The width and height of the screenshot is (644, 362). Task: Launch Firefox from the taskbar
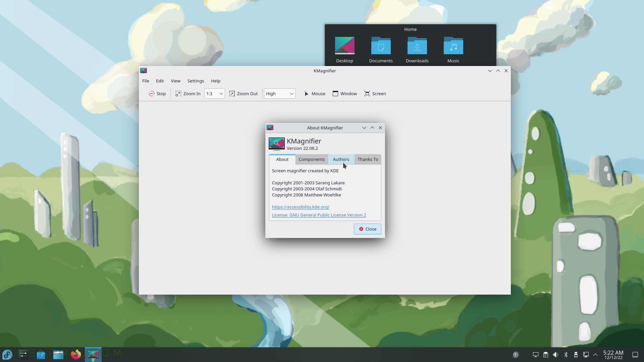76,354
